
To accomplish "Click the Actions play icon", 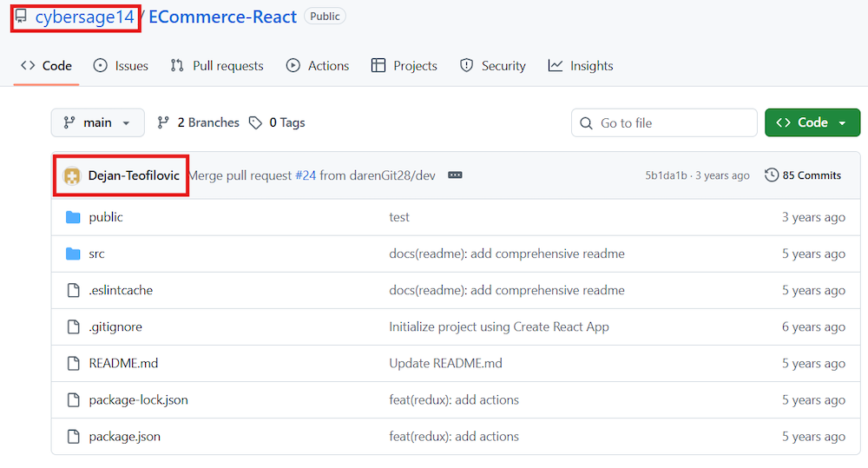I will 293,65.
